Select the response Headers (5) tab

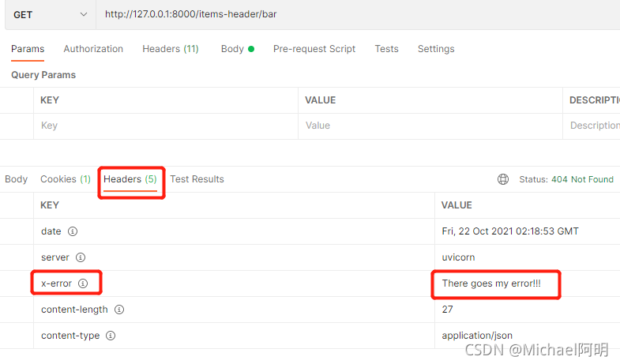tap(130, 179)
